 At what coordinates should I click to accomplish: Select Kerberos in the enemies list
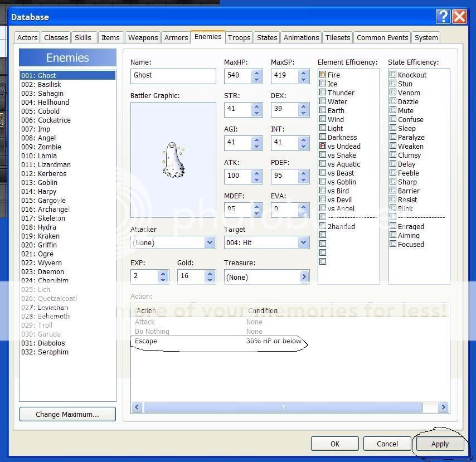click(52, 173)
